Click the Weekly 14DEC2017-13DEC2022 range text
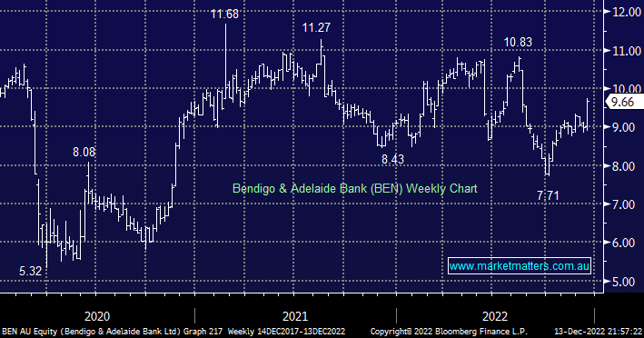644x338 pixels. [x=286, y=332]
